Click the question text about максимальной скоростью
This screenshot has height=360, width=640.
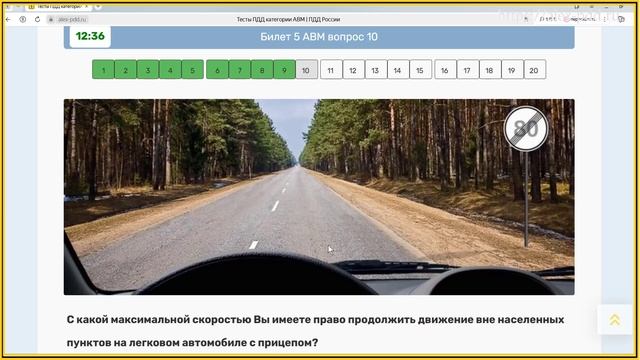tap(315, 331)
